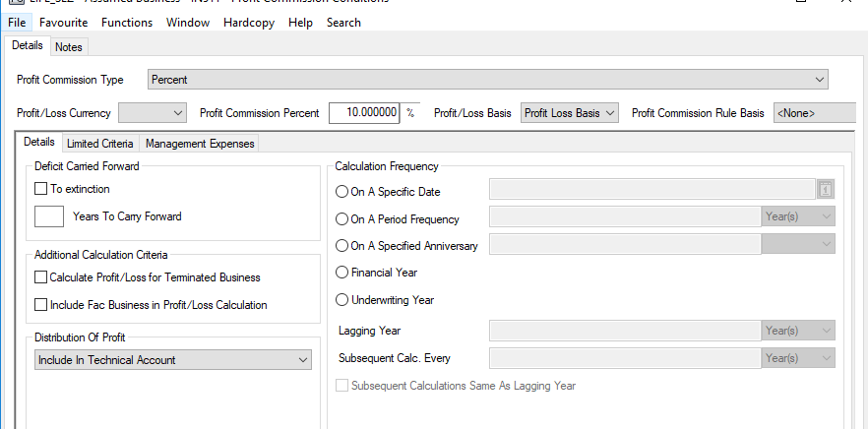This screenshot has height=429, width=868.
Task: Click the Profit Commission Percent input field
Action: [x=363, y=113]
